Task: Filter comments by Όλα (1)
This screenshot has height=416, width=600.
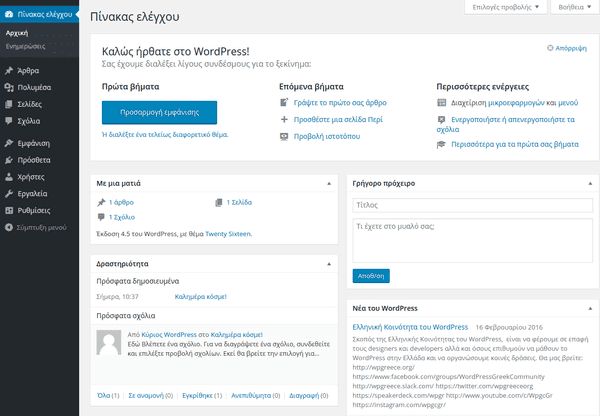Action: click(108, 395)
